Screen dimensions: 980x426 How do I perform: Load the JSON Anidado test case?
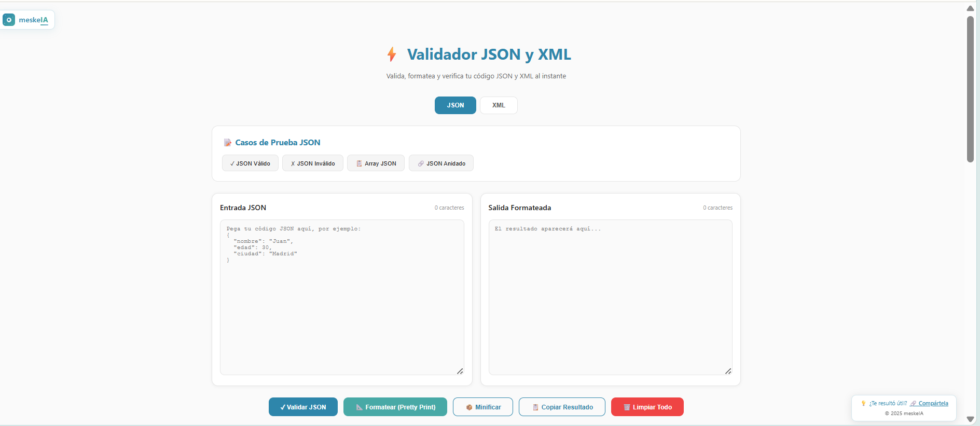tap(441, 163)
